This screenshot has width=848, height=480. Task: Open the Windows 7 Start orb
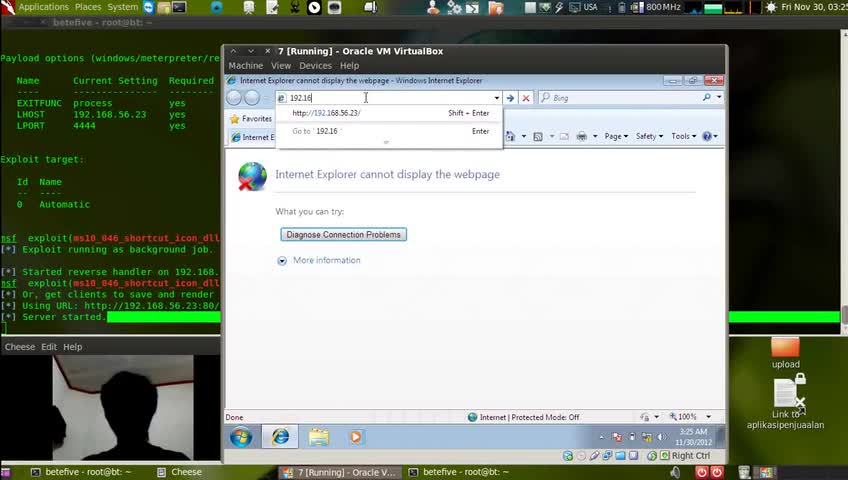(241, 437)
